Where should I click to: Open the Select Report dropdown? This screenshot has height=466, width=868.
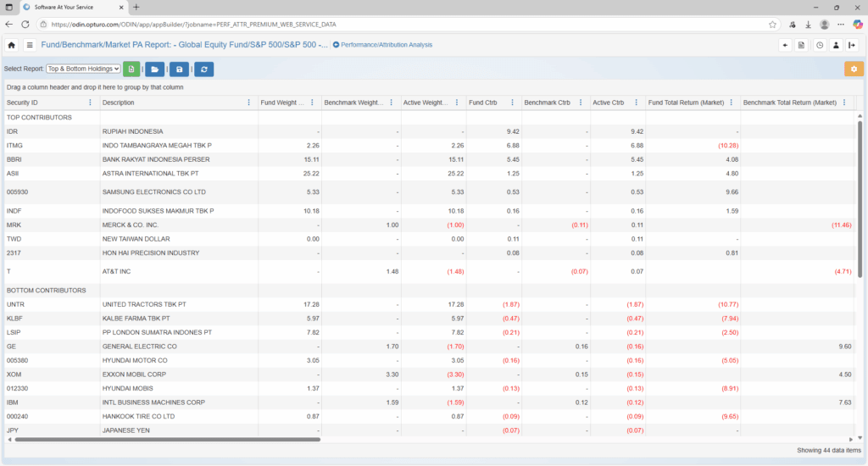click(83, 69)
